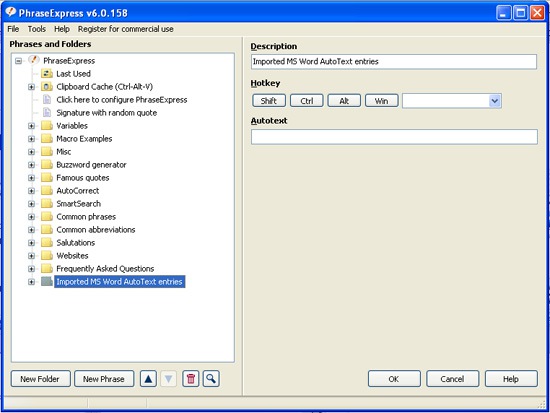
Task: Select the 'SmartSearch' label
Action: point(79,204)
